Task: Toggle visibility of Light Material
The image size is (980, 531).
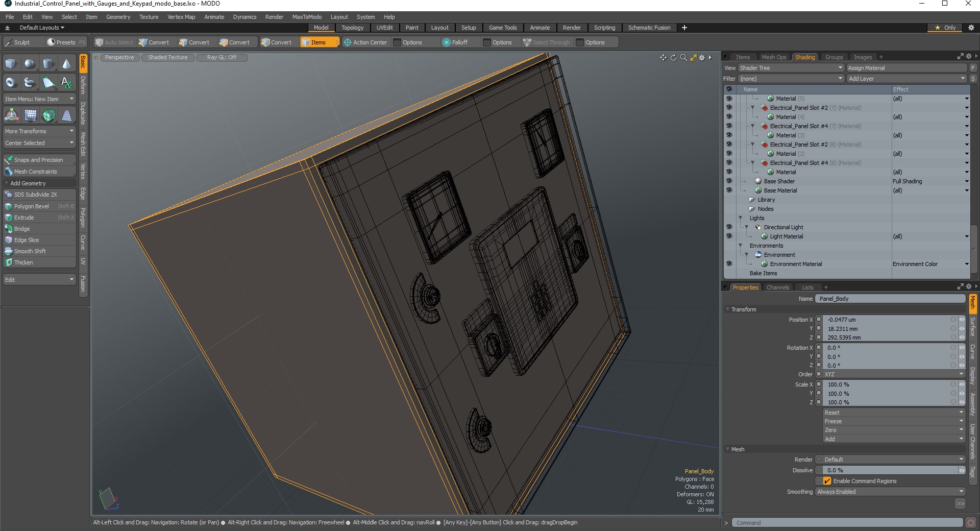Action: (729, 236)
